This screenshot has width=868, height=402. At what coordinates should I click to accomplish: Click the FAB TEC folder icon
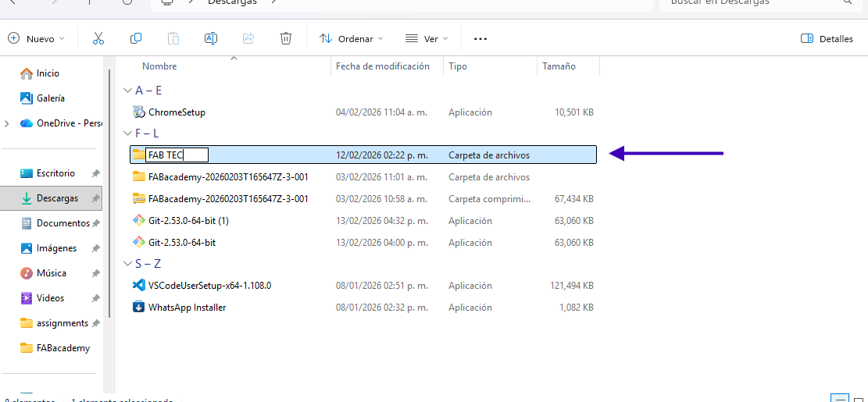pyautogui.click(x=138, y=154)
